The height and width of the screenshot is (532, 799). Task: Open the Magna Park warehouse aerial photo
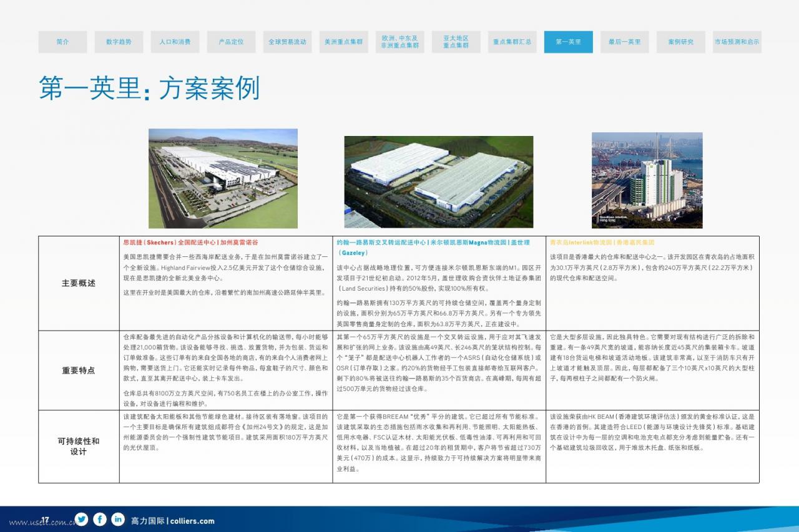(x=439, y=181)
